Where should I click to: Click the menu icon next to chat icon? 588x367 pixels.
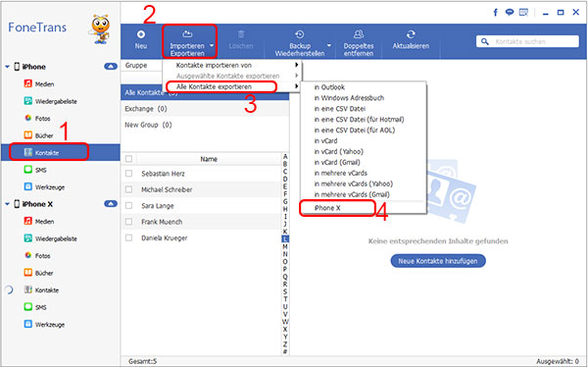point(523,13)
